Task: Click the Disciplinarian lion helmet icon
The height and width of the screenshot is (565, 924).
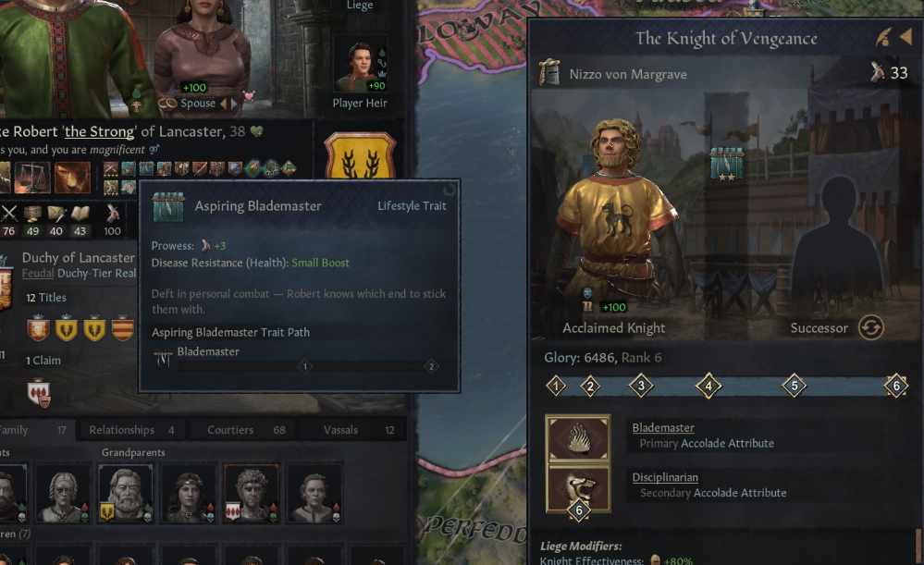Action: [x=578, y=488]
